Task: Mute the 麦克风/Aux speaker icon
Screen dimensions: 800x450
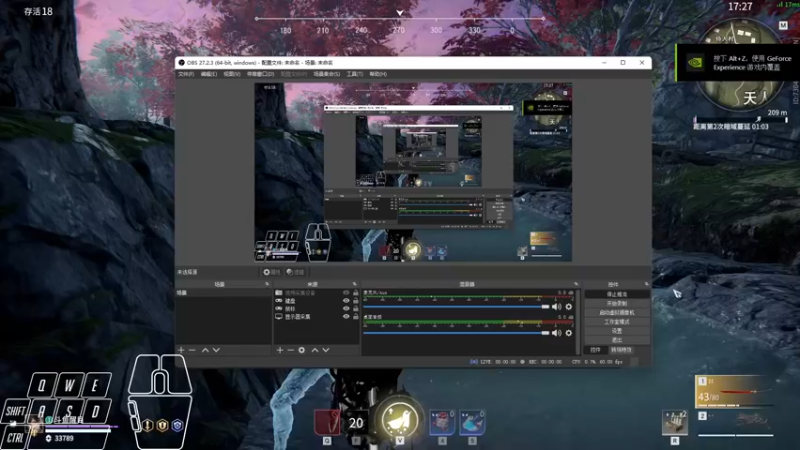Action: click(557, 307)
